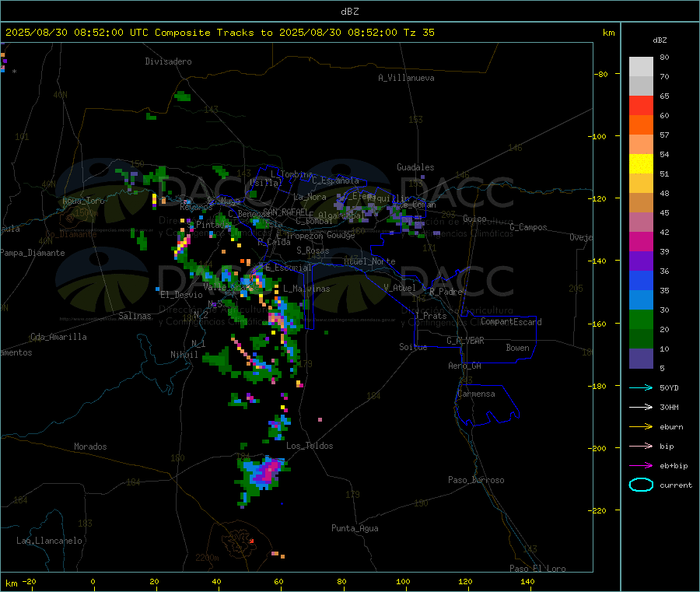700x592 pixels.
Task: Click the 'SAN_RAFAEL' city label
Action: [x=285, y=212]
